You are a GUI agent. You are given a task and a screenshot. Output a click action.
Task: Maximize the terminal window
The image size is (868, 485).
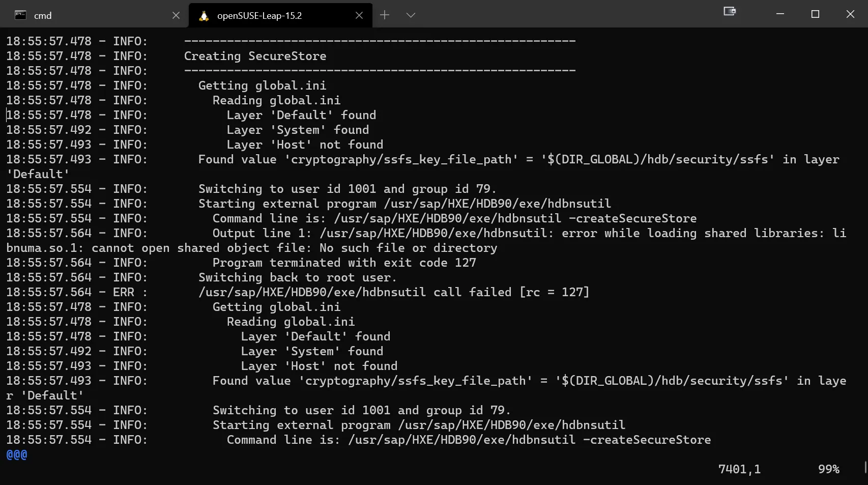(x=815, y=14)
